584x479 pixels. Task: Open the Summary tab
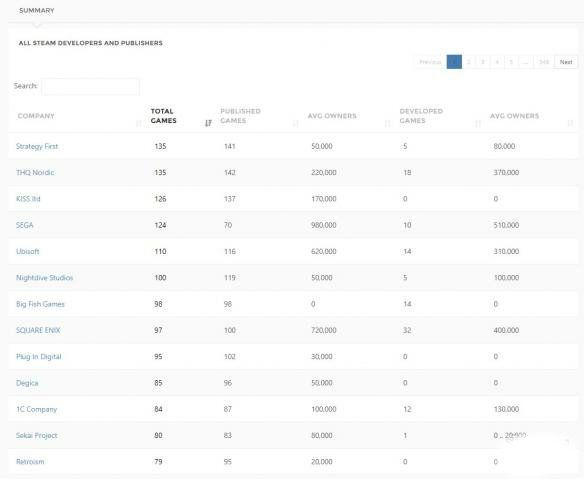(37, 10)
